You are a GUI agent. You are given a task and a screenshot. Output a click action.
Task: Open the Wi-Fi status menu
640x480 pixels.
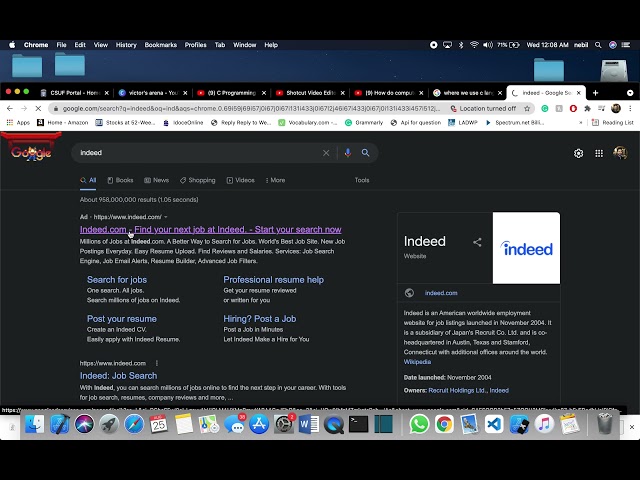pos(474,45)
